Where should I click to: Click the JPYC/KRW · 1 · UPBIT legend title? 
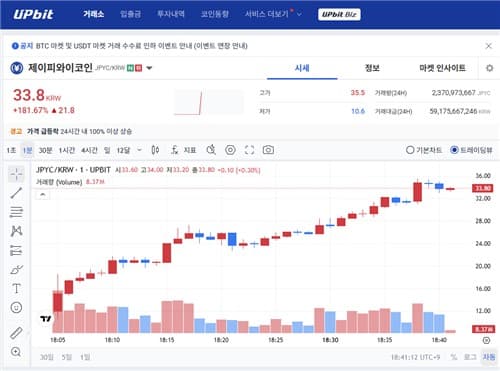[x=73, y=170]
